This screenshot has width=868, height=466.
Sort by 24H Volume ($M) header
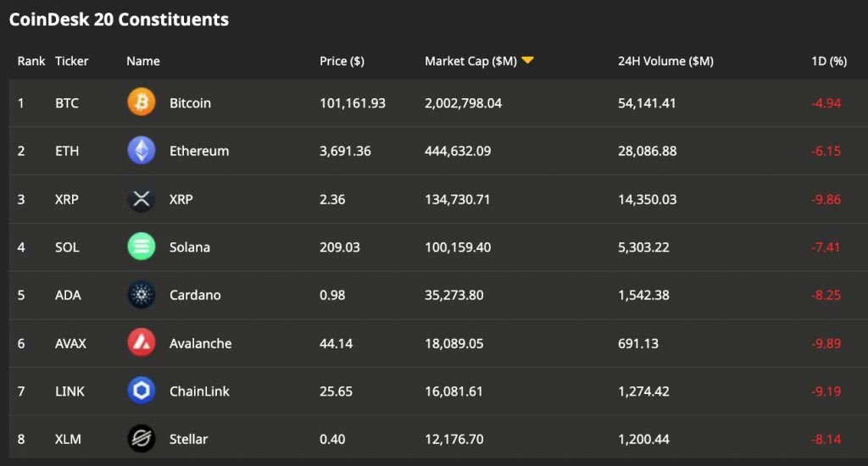665,61
